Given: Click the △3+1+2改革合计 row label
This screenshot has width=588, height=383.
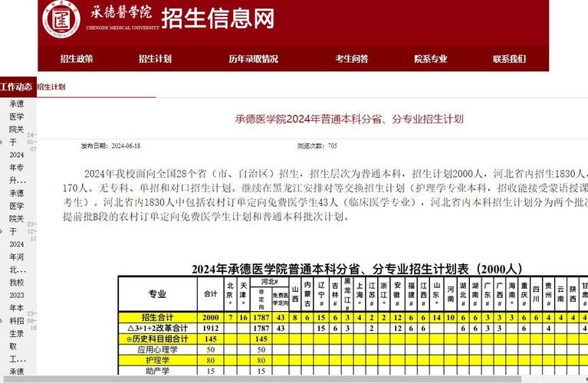Looking at the screenshot, I should point(157,329).
